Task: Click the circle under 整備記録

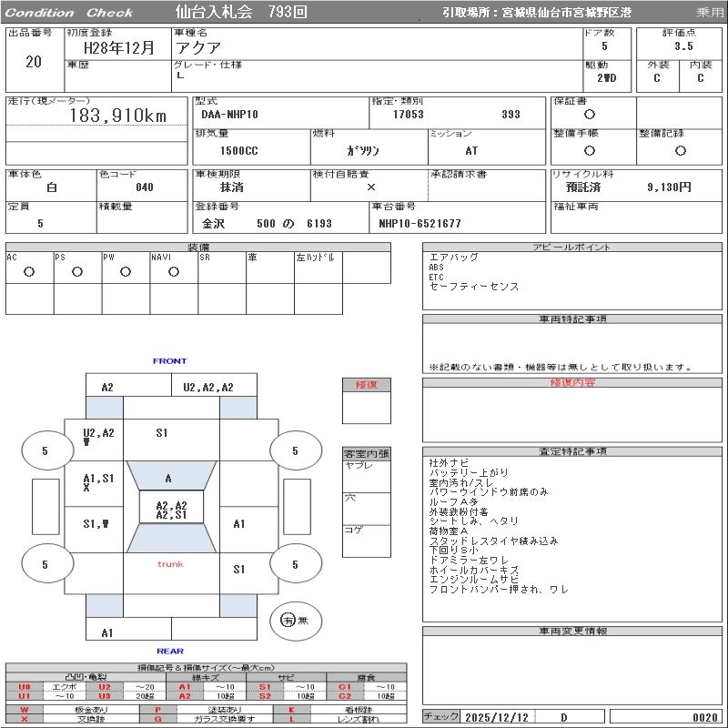Action: (679, 150)
